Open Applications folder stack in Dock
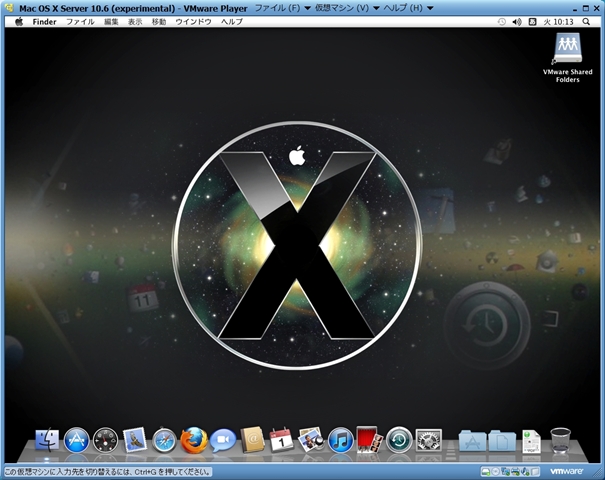Screen dimensions: 605x480 click(x=472, y=441)
